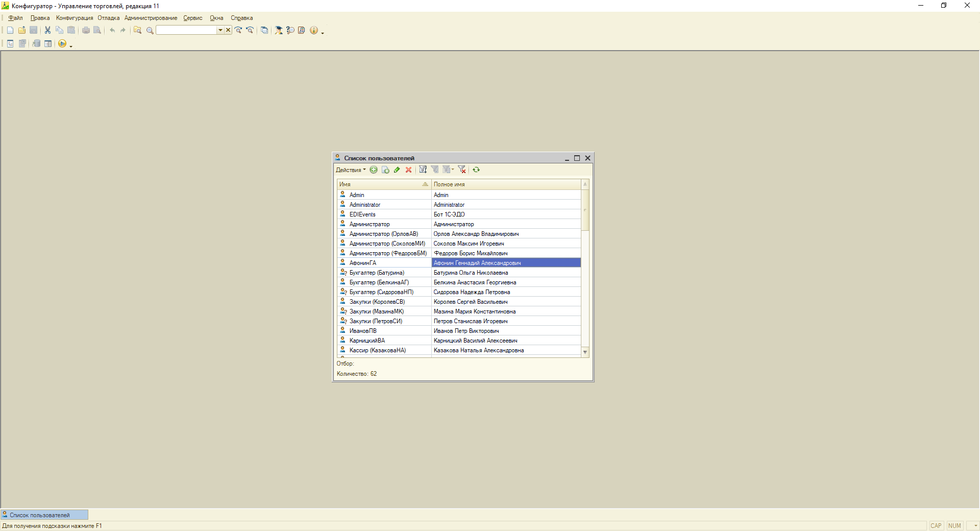Screen dimensions: 980x531
Task: Open the Конфигурация menu
Action: (x=75, y=18)
